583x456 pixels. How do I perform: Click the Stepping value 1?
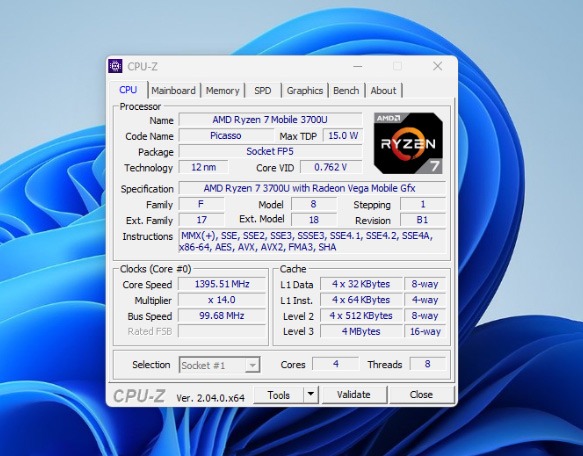click(423, 204)
